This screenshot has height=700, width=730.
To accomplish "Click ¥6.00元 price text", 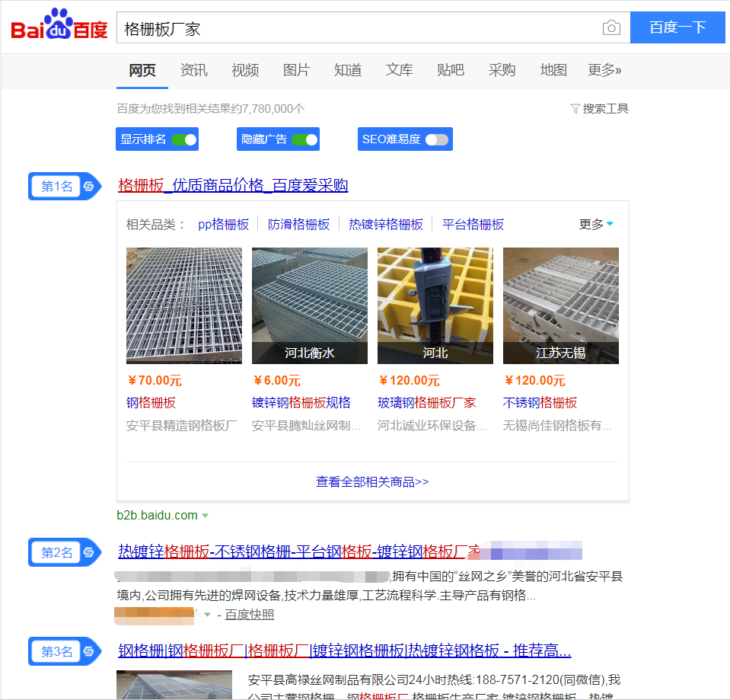I will tap(276, 381).
